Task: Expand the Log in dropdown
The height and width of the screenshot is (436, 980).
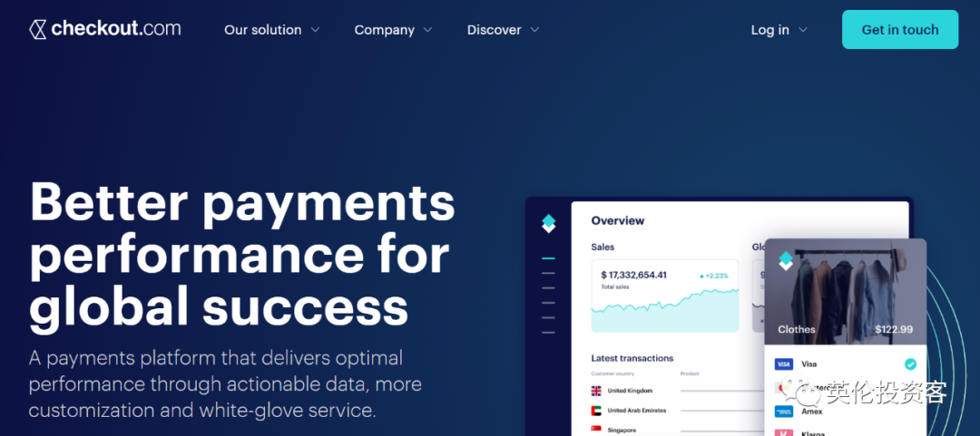Action: pyautogui.click(x=779, y=30)
